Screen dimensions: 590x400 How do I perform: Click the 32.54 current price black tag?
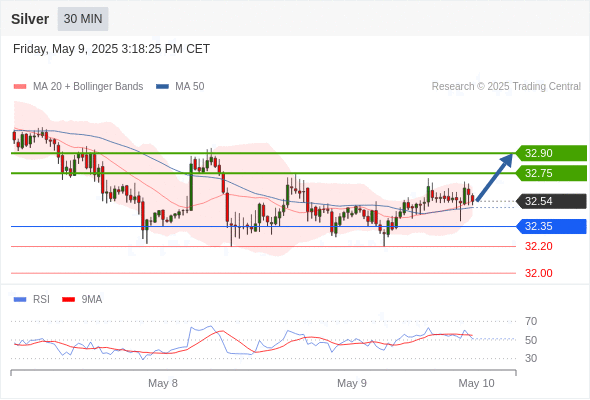tap(551, 201)
